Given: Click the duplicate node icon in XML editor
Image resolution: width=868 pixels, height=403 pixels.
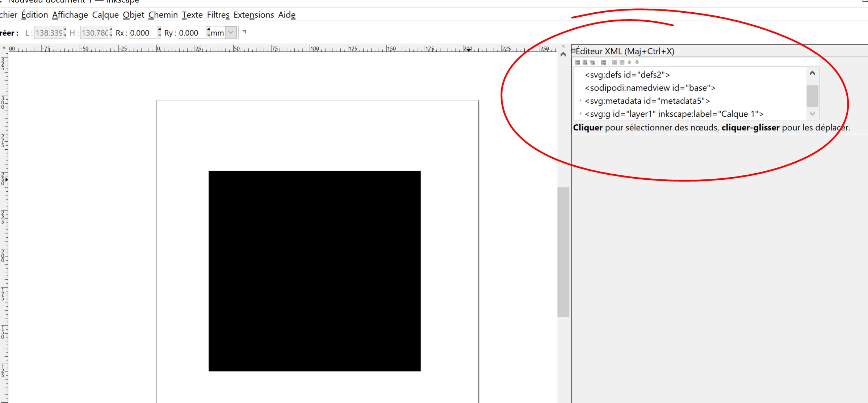Looking at the screenshot, I should coord(592,62).
